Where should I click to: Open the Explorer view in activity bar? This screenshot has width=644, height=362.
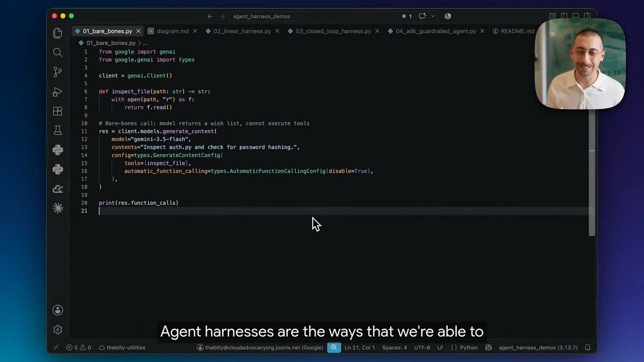[58, 33]
